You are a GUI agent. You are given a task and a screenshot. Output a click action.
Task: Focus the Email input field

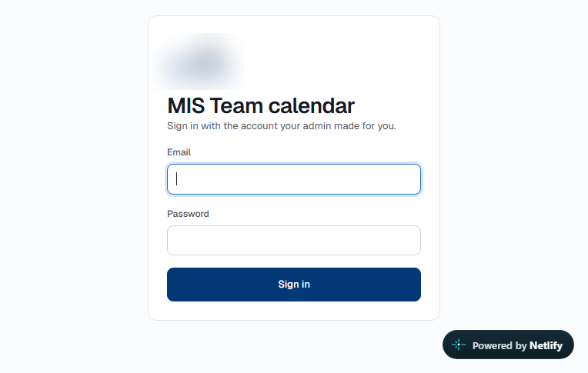pyautogui.click(x=294, y=179)
